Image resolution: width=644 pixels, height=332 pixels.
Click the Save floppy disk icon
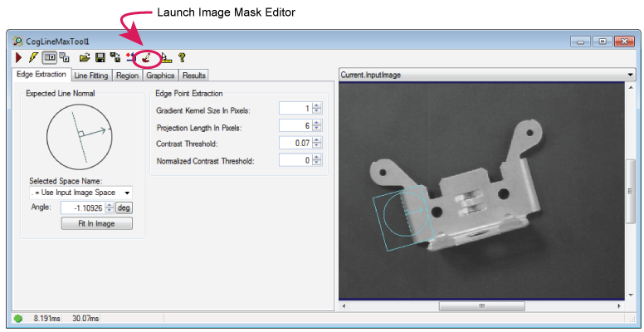[x=99, y=58]
